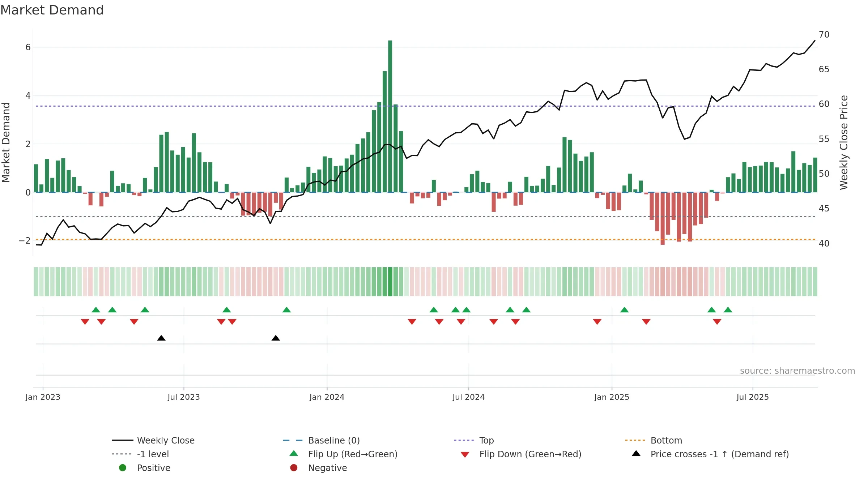
Task: Click the chart title Market Demand
Action: tap(52, 10)
